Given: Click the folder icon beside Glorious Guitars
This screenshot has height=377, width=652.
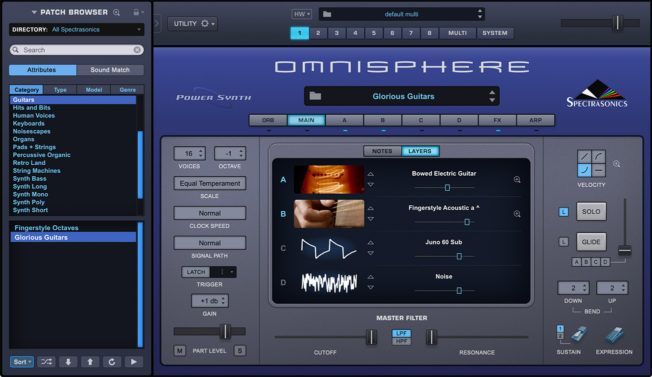Looking at the screenshot, I should (x=315, y=96).
